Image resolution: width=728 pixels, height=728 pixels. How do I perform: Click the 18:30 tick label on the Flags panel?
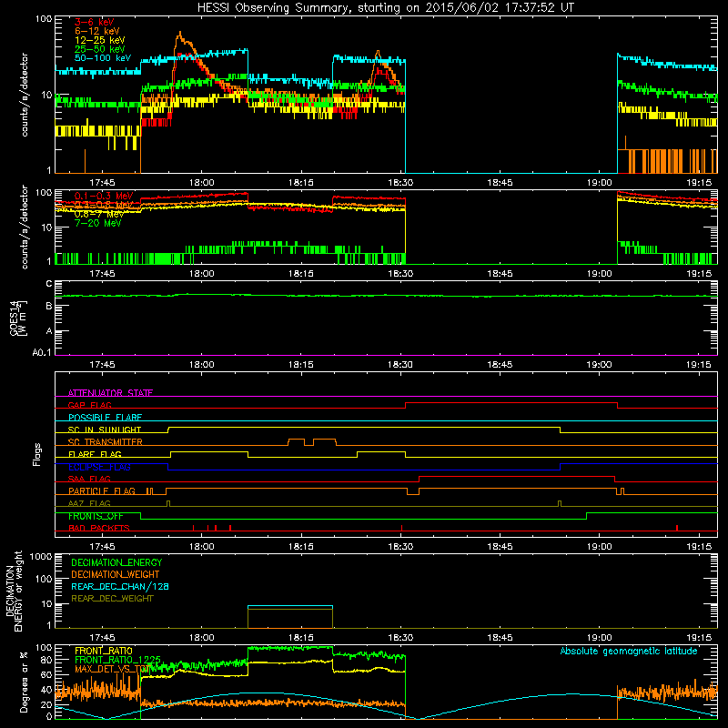tap(400, 547)
